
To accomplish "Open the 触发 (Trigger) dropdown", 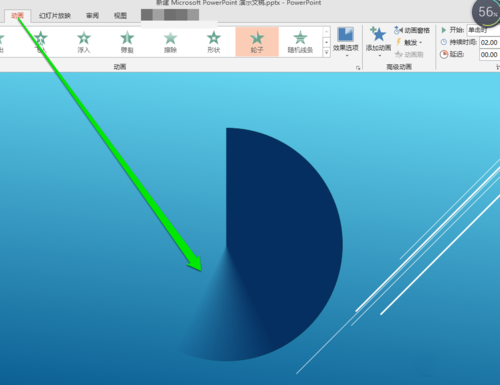I will click(409, 42).
